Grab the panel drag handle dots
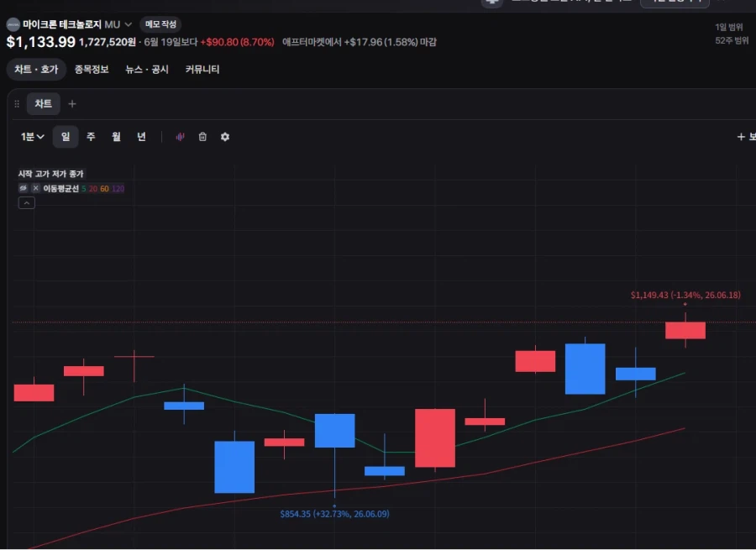 tap(17, 103)
